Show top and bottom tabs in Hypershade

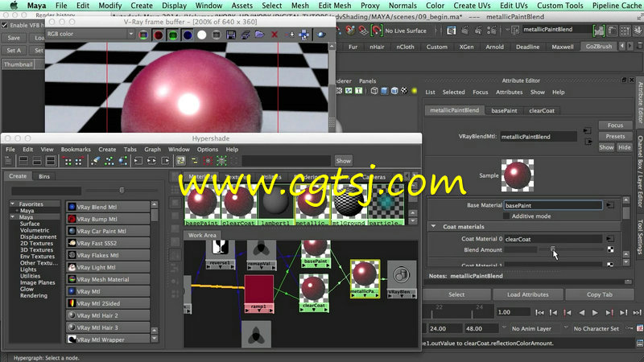51,161
